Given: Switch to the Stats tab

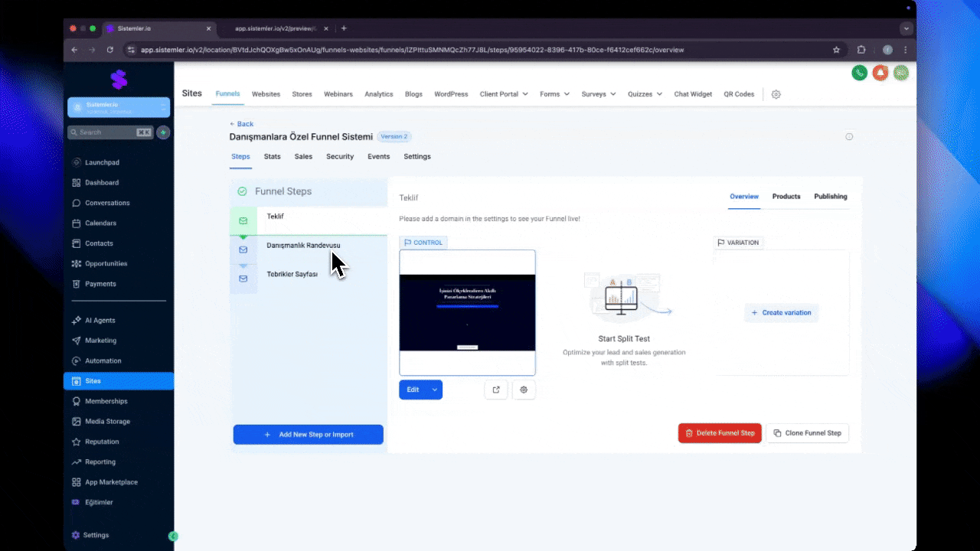Looking at the screenshot, I should (x=272, y=156).
